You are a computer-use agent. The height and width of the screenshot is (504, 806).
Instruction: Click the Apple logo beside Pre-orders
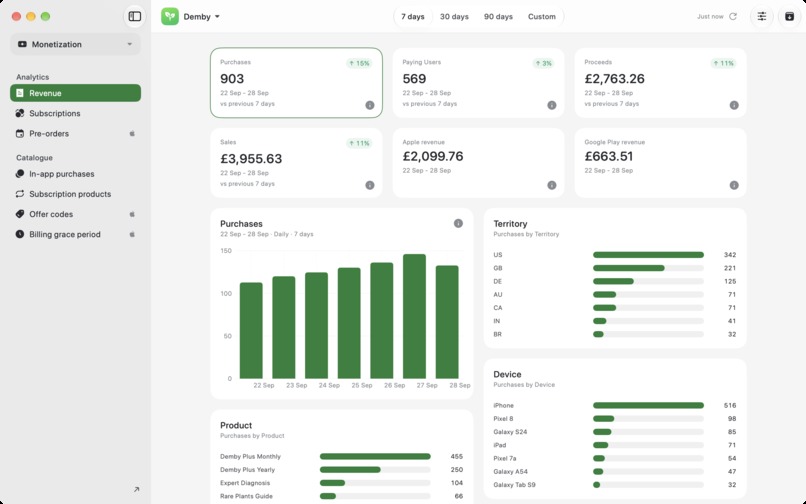click(132, 133)
